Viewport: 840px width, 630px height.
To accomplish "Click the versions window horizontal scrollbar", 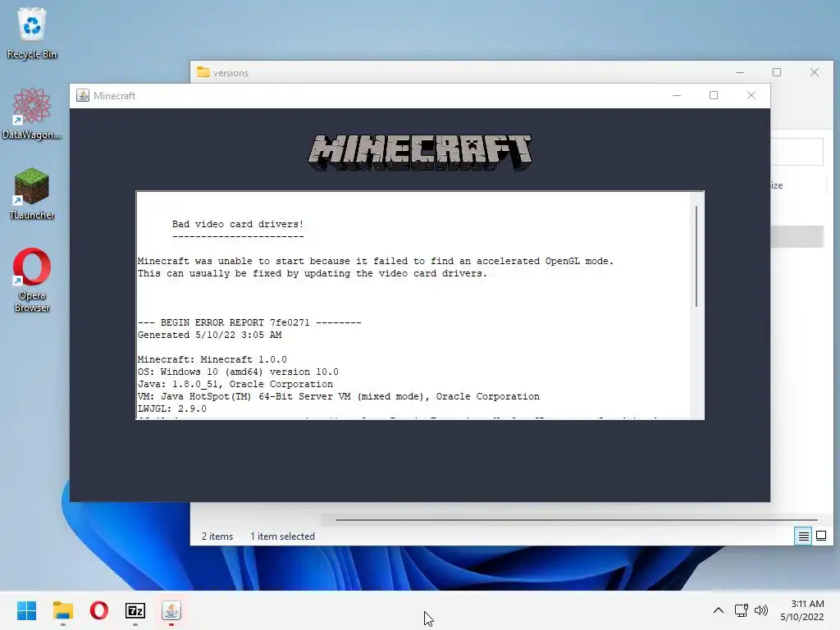I will pyautogui.click(x=577, y=519).
